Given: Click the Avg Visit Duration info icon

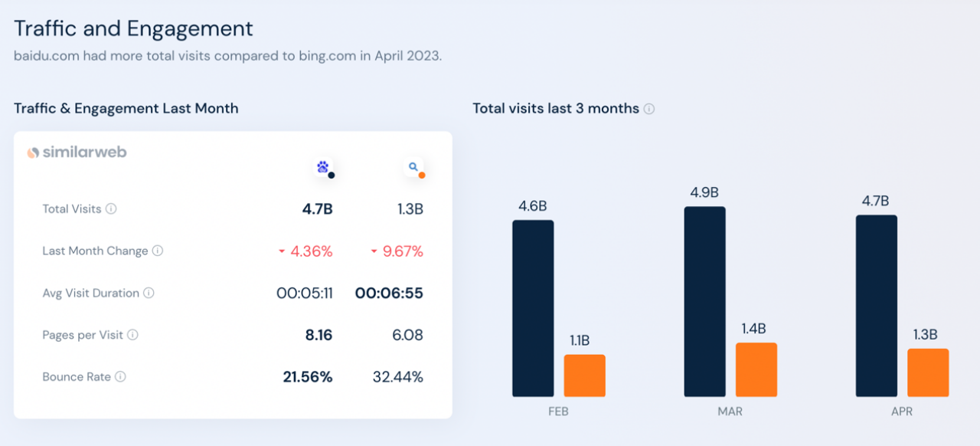Looking at the screenshot, I should (149, 293).
